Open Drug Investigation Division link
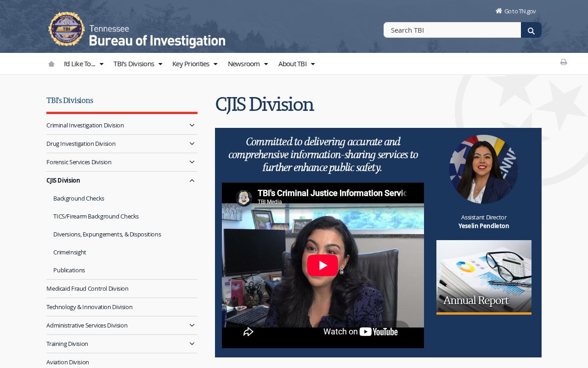Viewport: 588px width, 368px height. (x=81, y=144)
